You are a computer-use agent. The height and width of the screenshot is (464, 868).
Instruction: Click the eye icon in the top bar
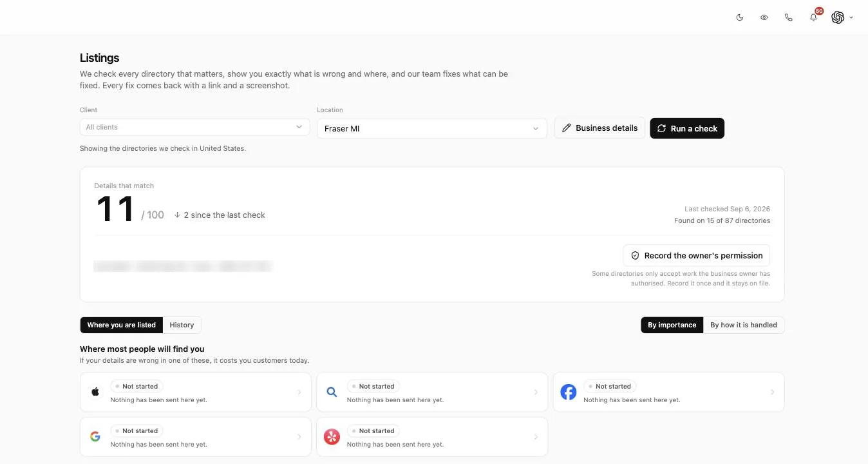click(x=764, y=17)
